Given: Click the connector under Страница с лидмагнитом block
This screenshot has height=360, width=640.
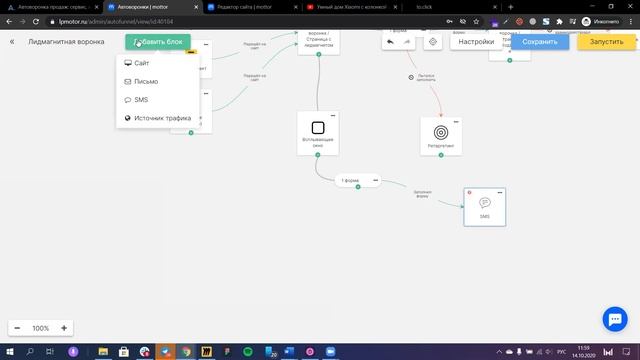Looking at the screenshot, I should [319, 54].
